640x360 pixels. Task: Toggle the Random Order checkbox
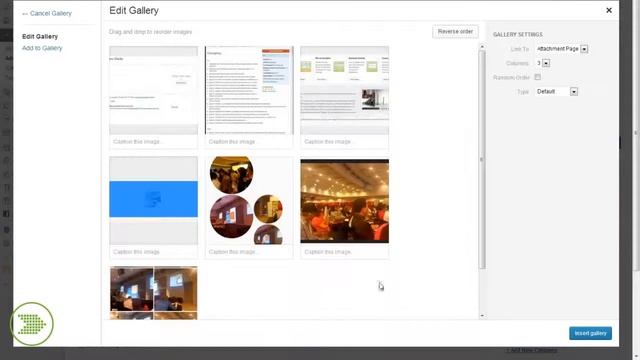(538, 77)
